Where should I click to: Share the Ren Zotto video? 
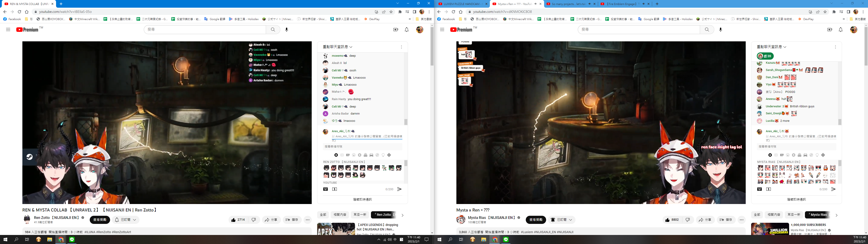271,220
